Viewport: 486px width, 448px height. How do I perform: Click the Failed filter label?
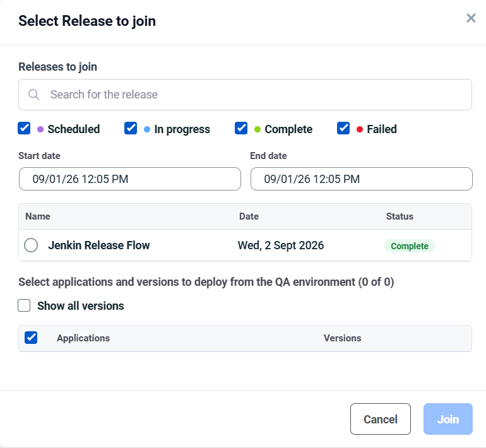tap(382, 129)
